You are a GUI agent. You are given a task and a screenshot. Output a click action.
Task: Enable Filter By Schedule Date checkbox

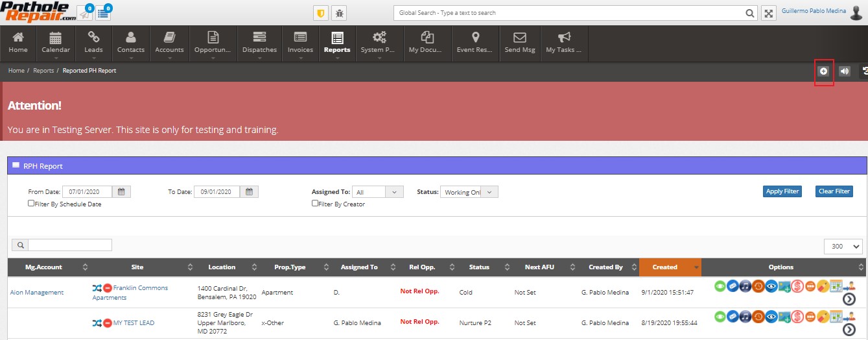(31, 203)
